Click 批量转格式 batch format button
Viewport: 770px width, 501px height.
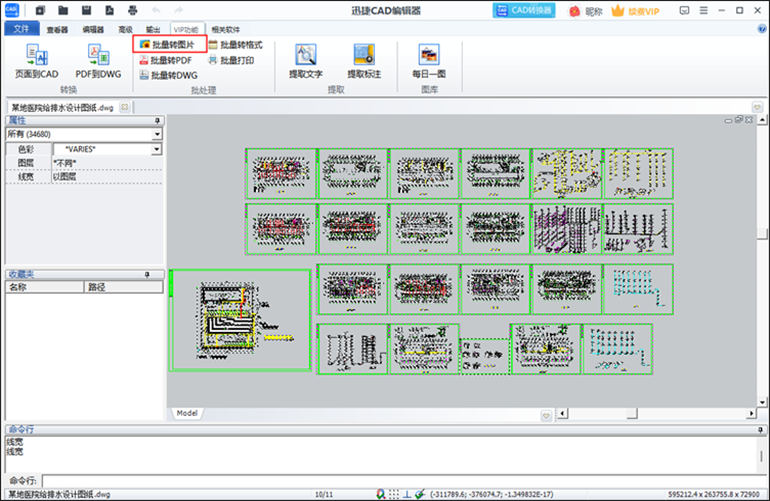[x=236, y=45]
